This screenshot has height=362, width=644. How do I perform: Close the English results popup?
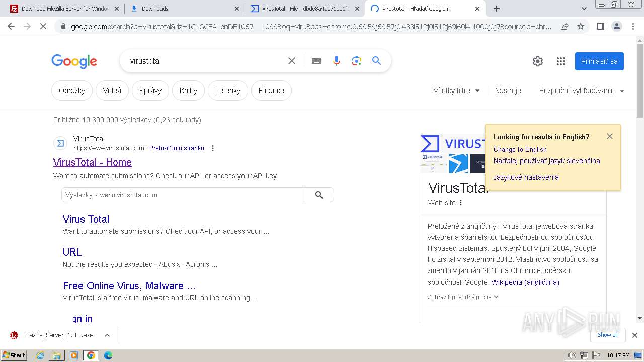(x=610, y=136)
